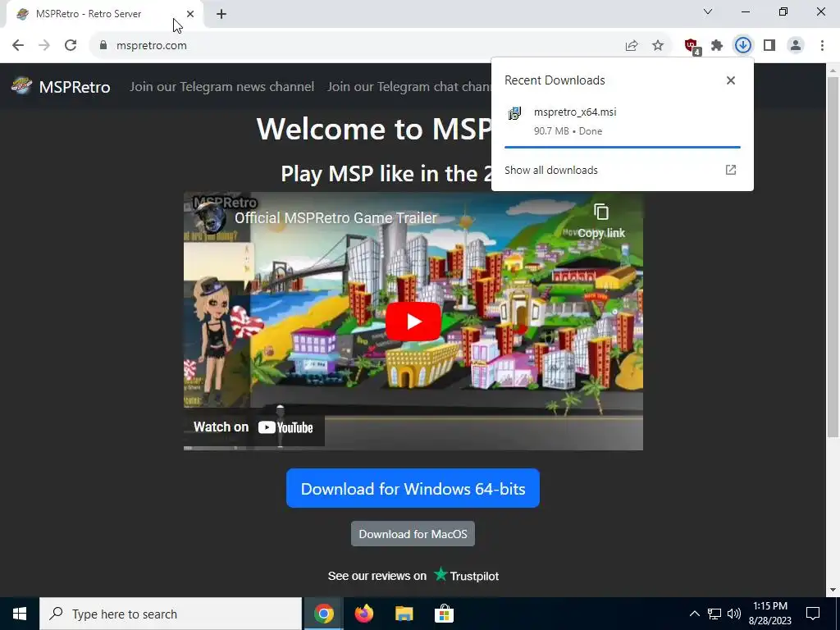The height and width of the screenshot is (630, 840).
Task: Open the Windows Start menu
Action: 20,614
